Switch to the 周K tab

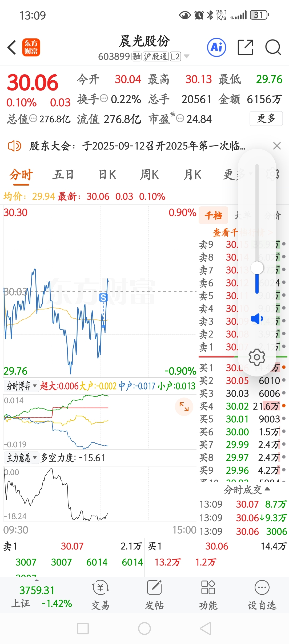tap(149, 174)
